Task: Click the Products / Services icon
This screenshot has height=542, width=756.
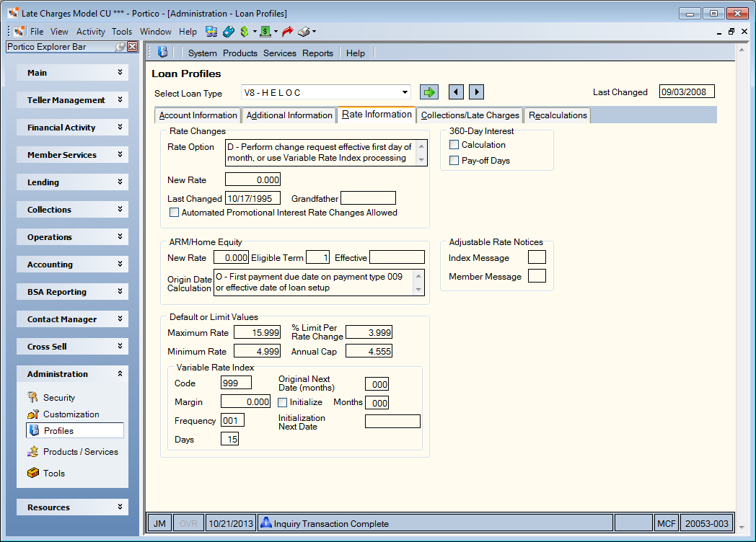Action: coord(32,451)
